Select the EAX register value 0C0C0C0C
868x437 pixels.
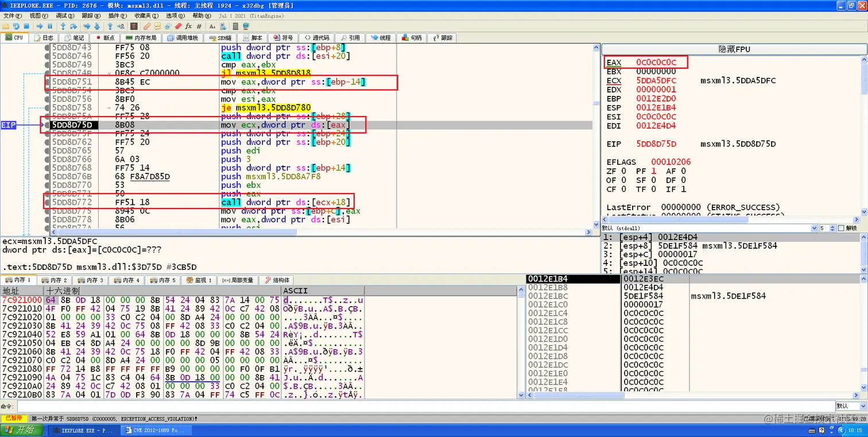656,62
